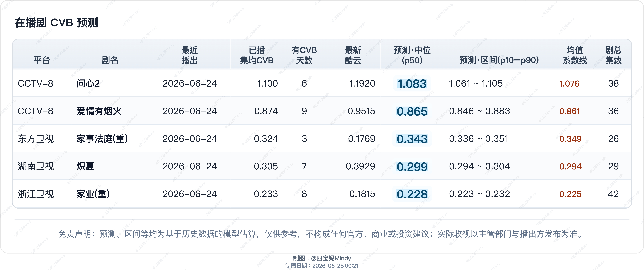Image resolution: width=644 pixels, height=270 pixels.
Task: Click the total episodes value 36
Action: coord(613,111)
